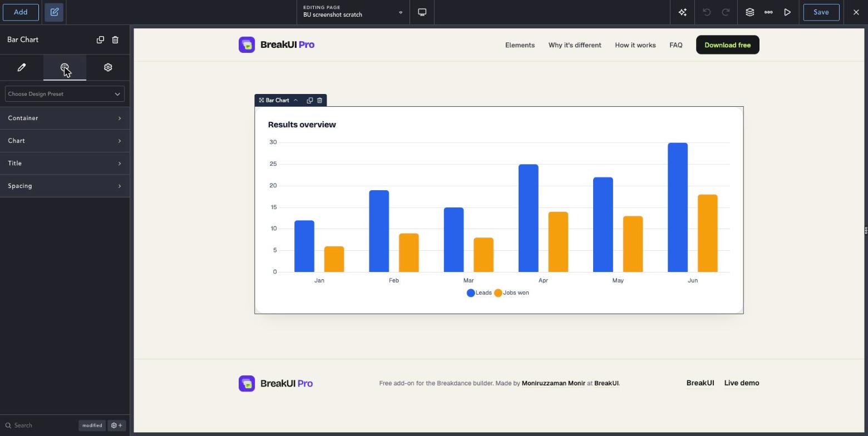This screenshot has height=436, width=868.
Task: Open the Live demo footer link
Action: click(742, 383)
